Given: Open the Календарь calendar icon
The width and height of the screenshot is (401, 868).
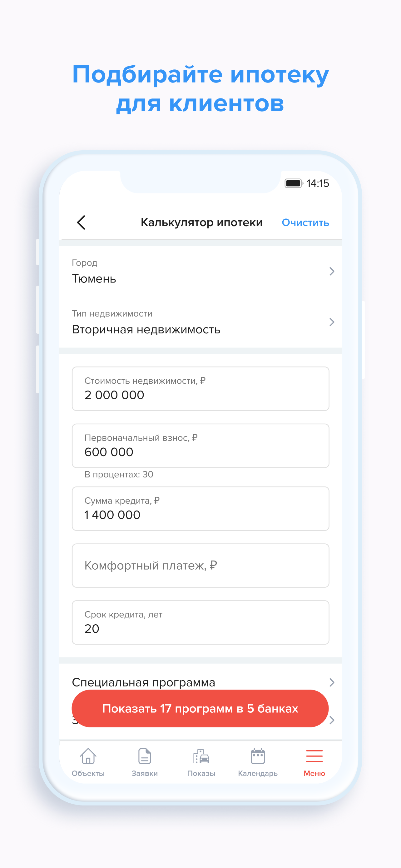Looking at the screenshot, I should pos(258,756).
